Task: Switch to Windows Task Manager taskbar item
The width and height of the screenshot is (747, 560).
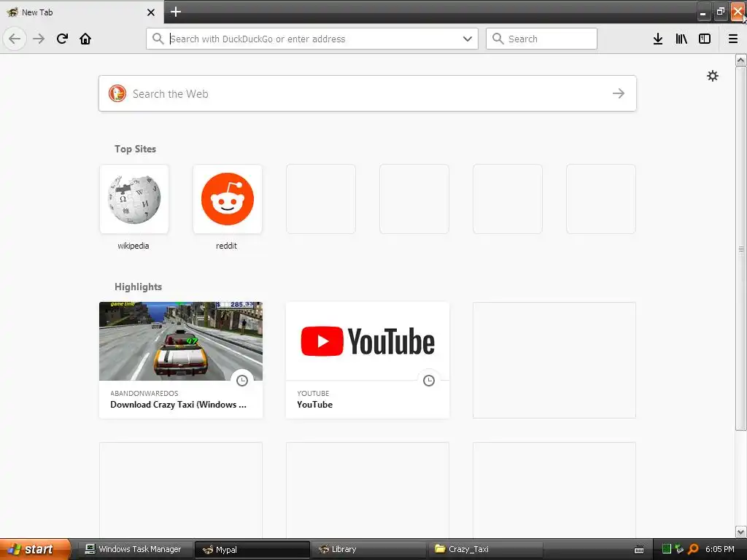Action: (x=134, y=549)
